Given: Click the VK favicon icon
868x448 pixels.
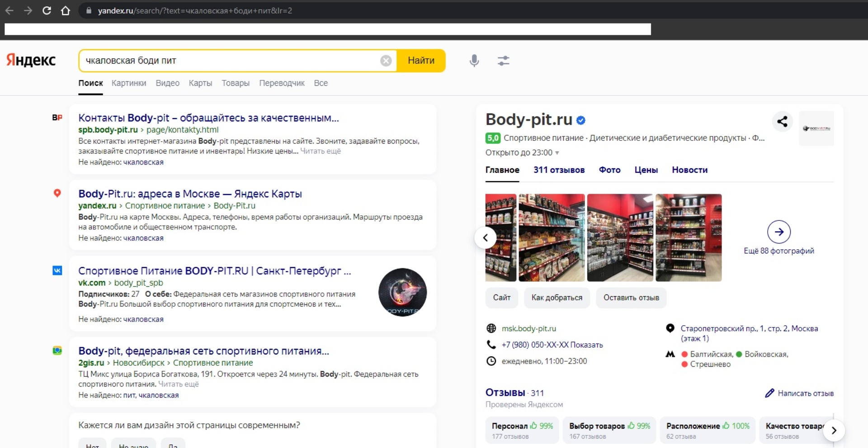Looking at the screenshot, I should (x=57, y=271).
